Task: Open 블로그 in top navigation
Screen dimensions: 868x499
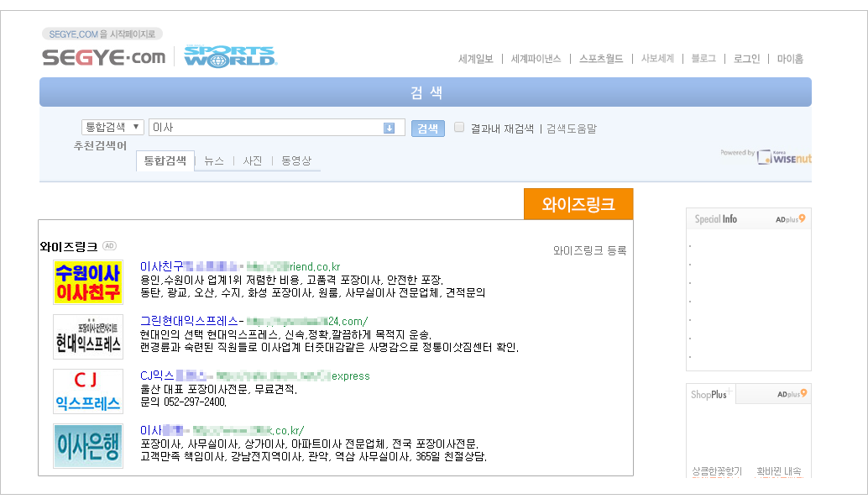Action: (x=703, y=59)
